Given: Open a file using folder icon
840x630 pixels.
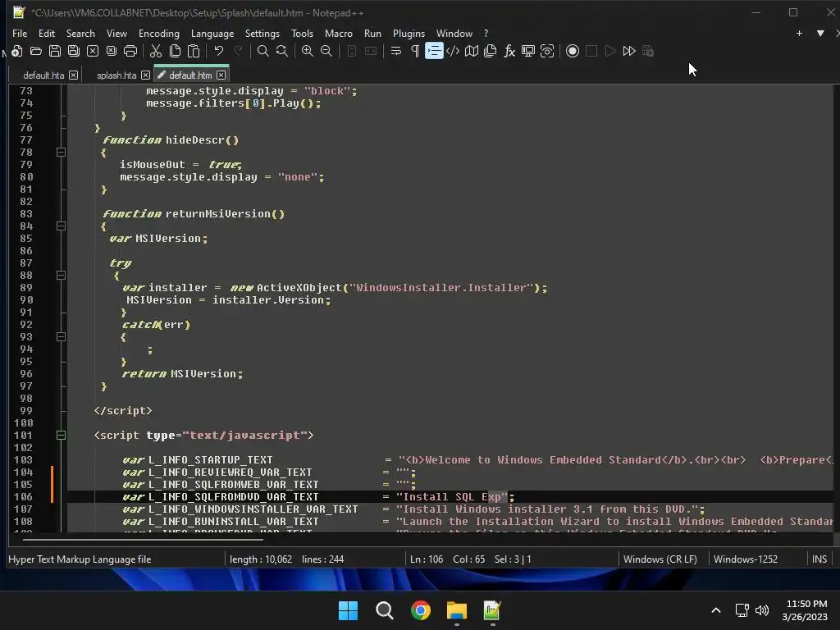Looking at the screenshot, I should tap(36, 51).
